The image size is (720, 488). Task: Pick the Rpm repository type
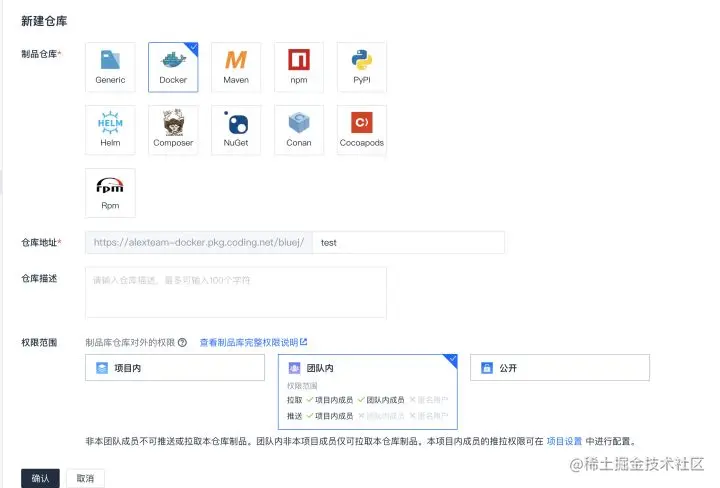[110, 193]
